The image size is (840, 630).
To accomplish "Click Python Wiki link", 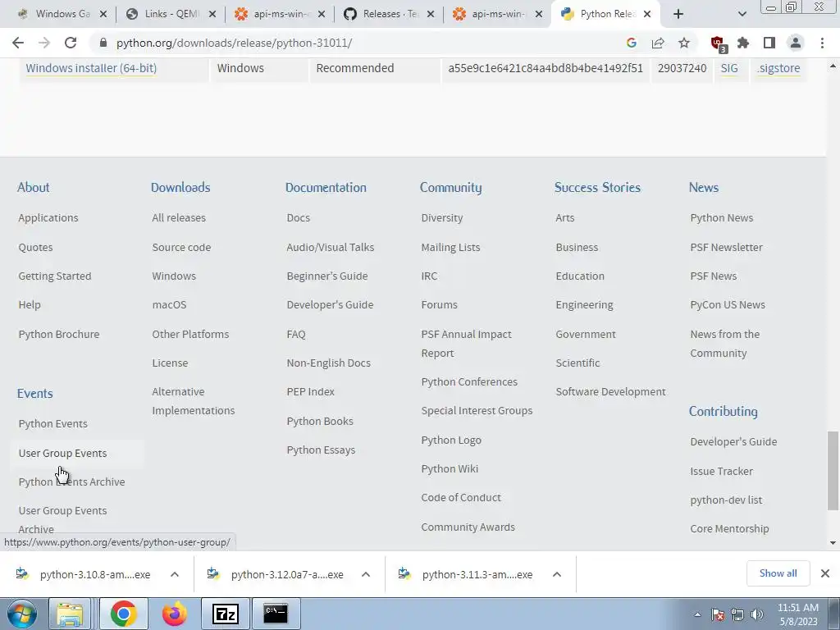I will coord(450,468).
